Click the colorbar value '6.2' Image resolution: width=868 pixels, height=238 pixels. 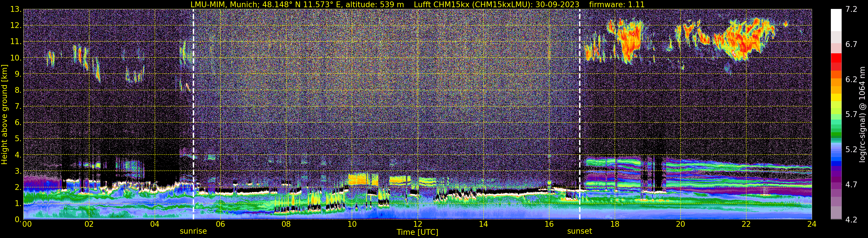[x=851, y=80]
